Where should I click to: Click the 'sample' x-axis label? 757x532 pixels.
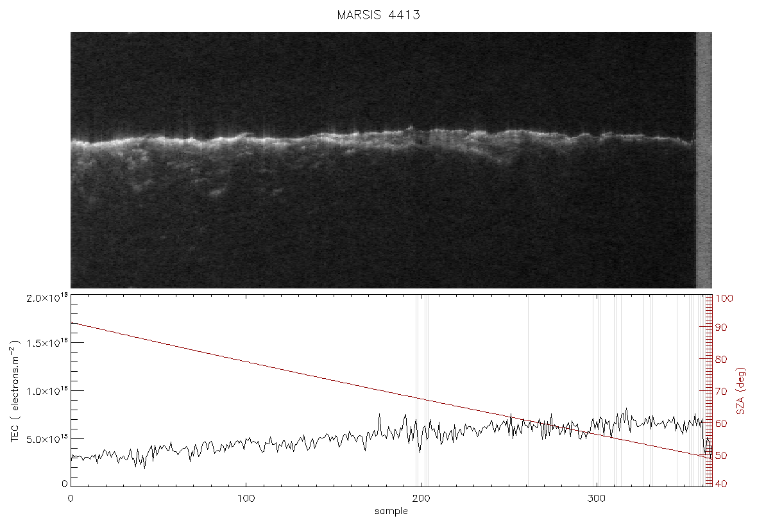point(391,511)
